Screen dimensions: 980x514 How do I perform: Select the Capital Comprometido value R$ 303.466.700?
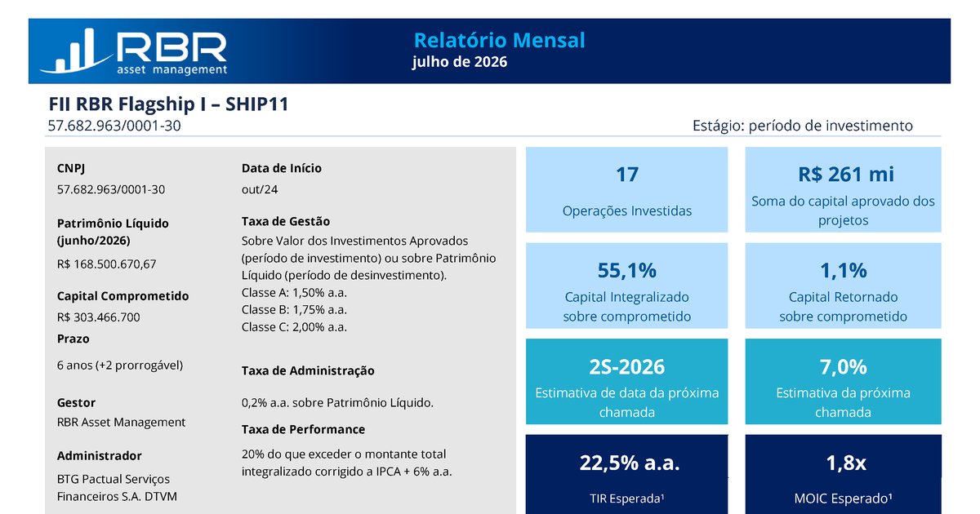click(98, 317)
